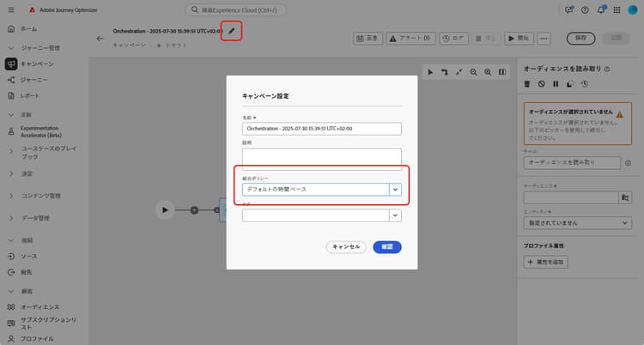Click the copy activity icon

[570, 84]
